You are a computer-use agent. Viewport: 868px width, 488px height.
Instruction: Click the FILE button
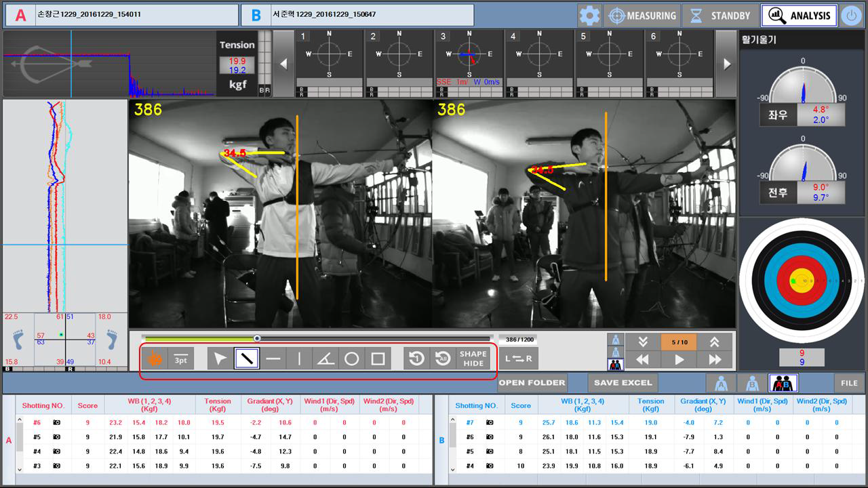click(x=849, y=383)
